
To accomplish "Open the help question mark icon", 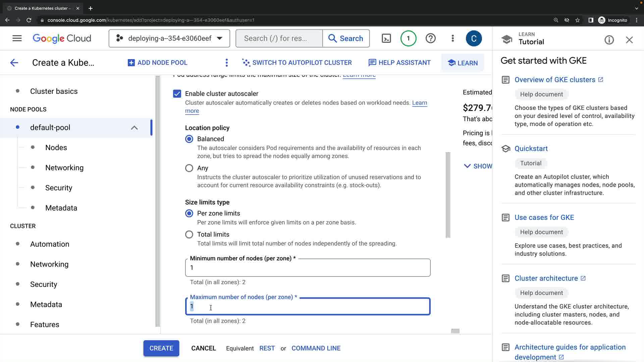I will coord(430,38).
